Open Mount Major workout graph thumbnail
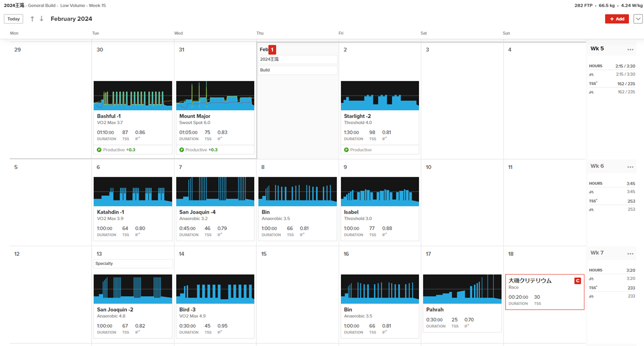 215,95
